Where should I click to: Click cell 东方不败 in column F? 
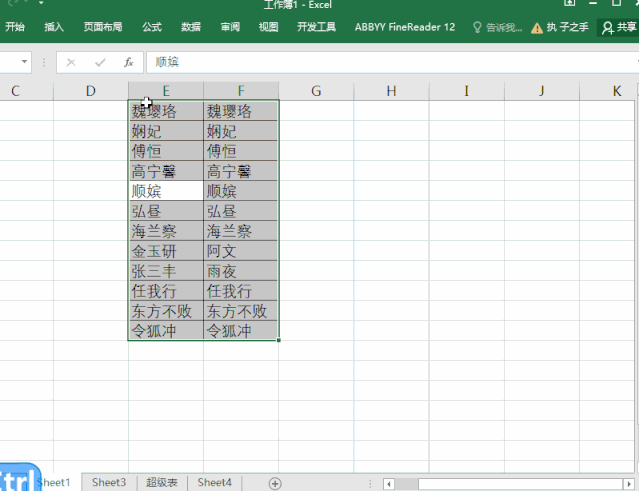click(x=241, y=310)
